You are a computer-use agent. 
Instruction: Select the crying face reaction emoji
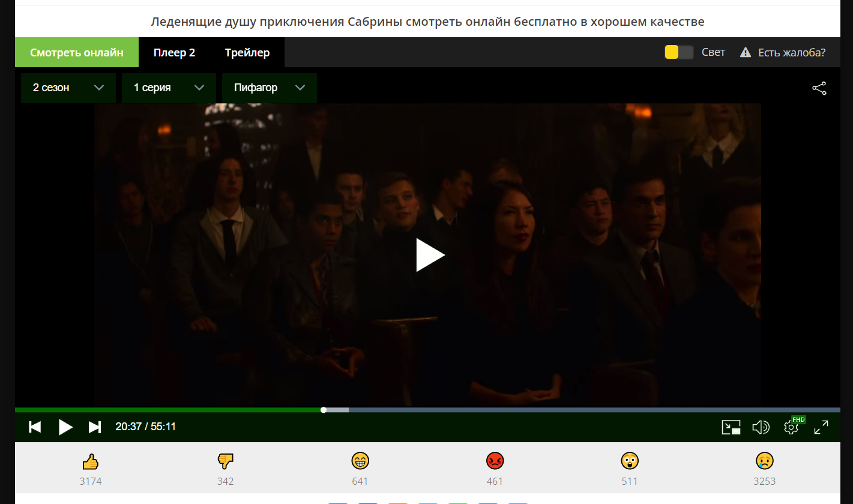765,461
